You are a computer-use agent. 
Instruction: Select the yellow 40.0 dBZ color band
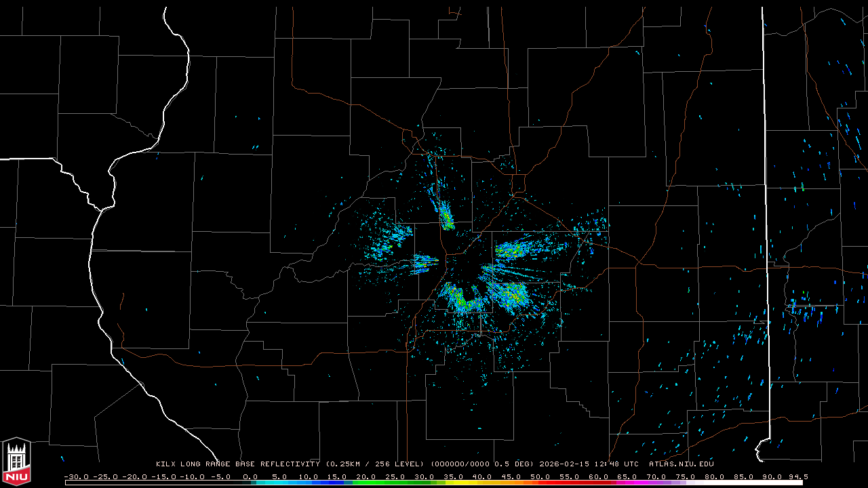[482, 483]
